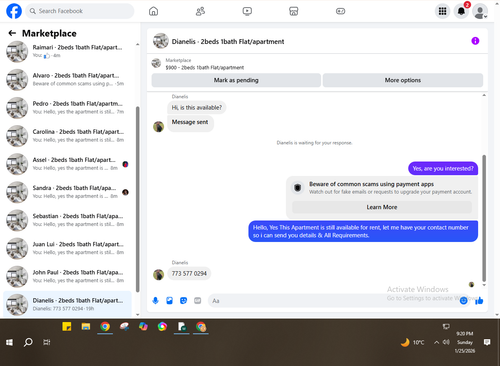Open the Pedro conversation

coord(68,108)
